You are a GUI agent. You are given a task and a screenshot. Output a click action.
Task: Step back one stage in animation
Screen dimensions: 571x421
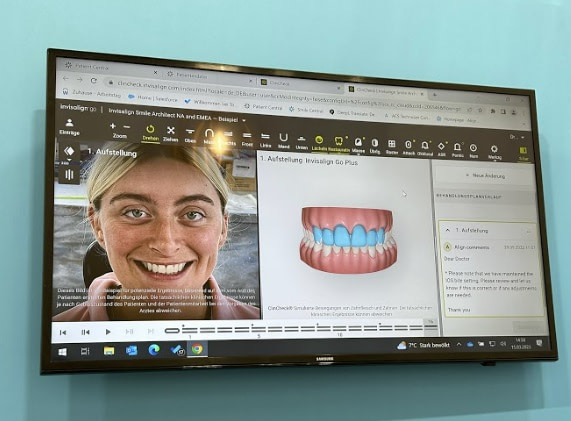click(85, 332)
